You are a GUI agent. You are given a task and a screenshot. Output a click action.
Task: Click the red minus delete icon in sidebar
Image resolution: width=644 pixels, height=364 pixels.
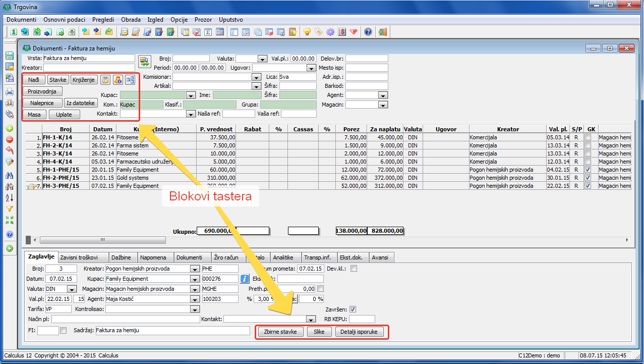click(9, 139)
